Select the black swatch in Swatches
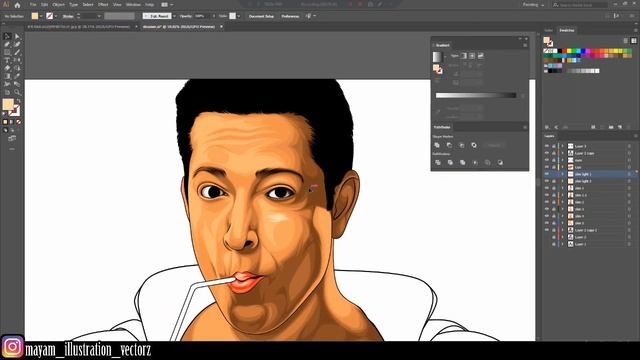Image resolution: width=640 pixels, height=360 pixels. [560, 51]
